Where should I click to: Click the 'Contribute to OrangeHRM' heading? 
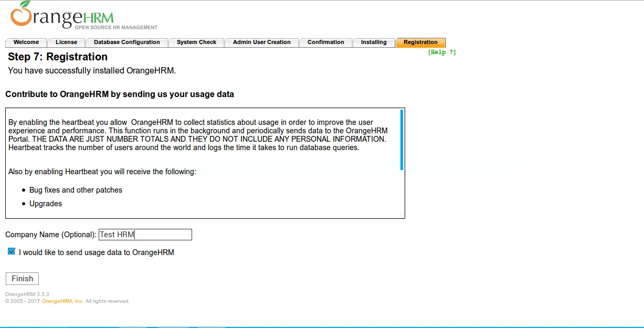(x=120, y=94)
